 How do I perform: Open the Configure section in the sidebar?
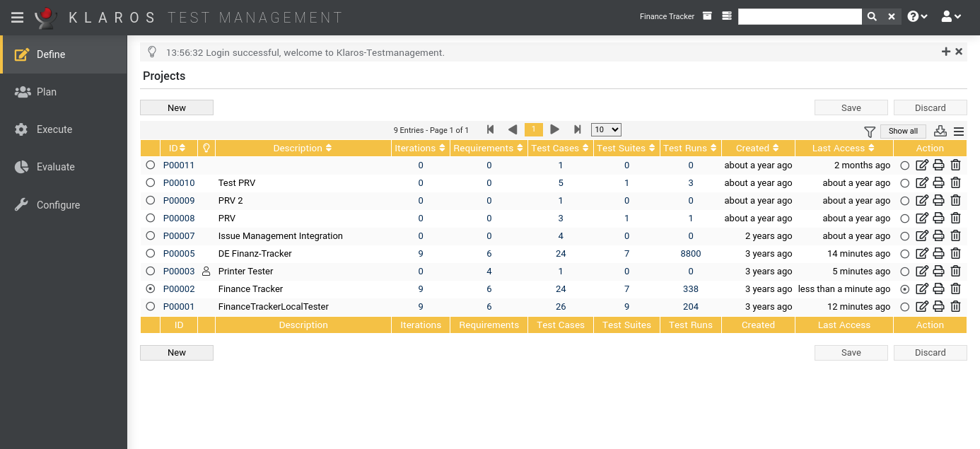[x=58, y=205]
